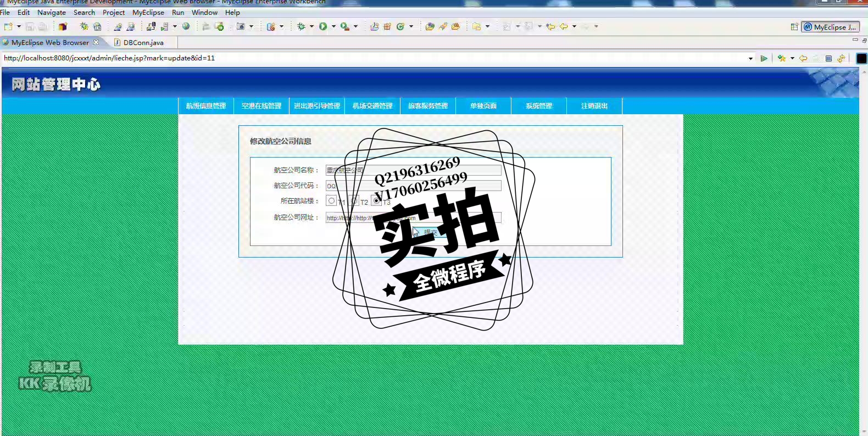This screenshot has height=436, width=868.
Task: Click the black square browser icon
Action: point(861,58)
